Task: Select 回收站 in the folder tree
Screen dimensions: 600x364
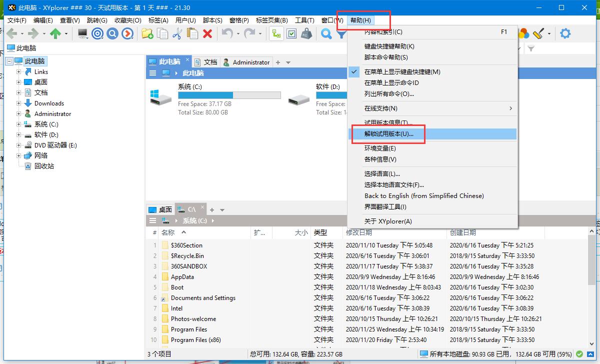Action: (44, 166)
